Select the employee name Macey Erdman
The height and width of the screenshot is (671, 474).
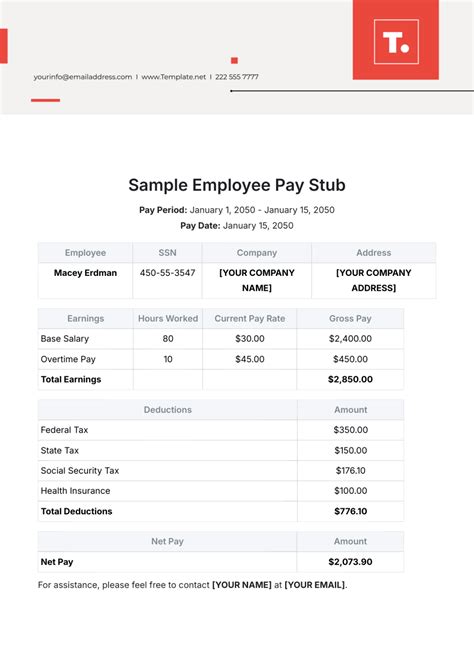[85, 273]
